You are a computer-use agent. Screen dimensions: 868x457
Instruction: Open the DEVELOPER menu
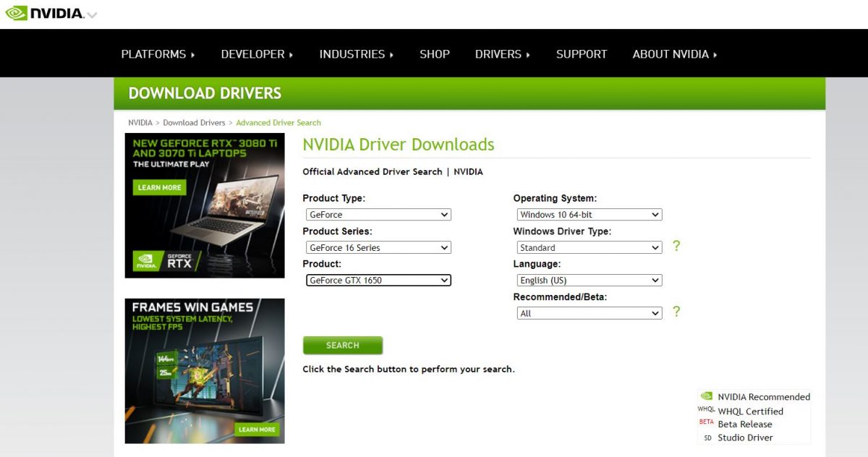click(x=257, y=54)
